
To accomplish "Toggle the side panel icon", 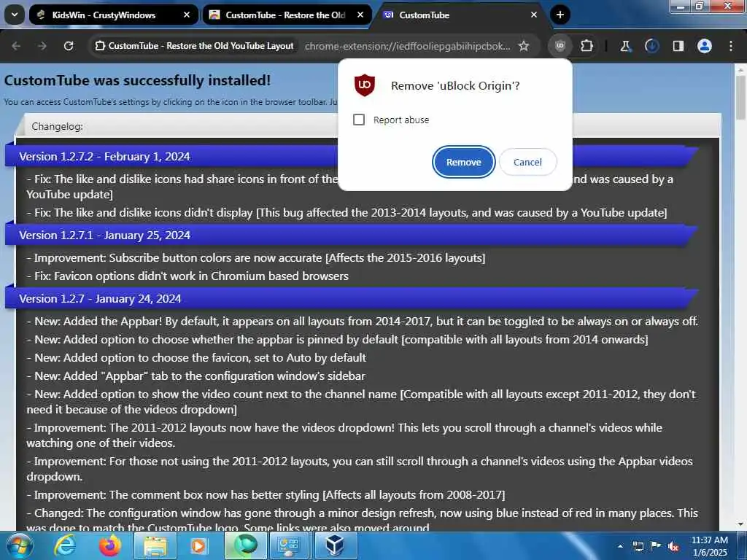I will (678, 46).
